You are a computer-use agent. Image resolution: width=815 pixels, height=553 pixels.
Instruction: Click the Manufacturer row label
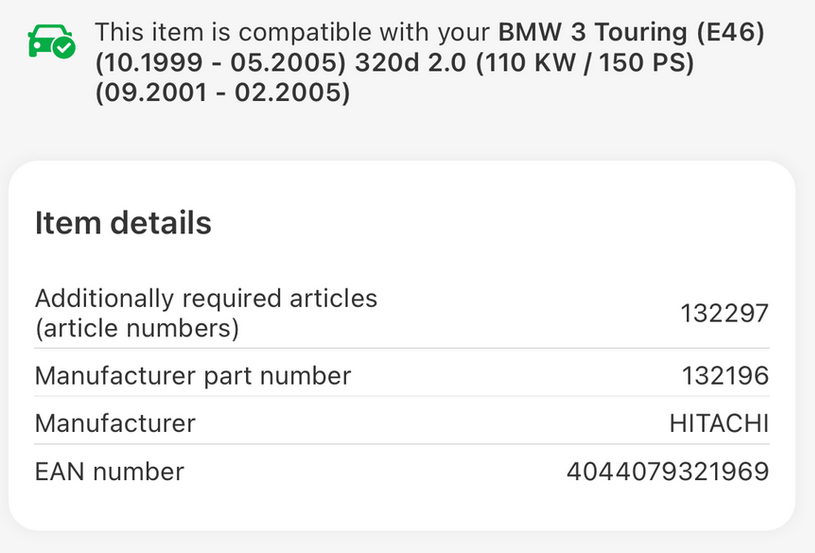click(115, 423)
